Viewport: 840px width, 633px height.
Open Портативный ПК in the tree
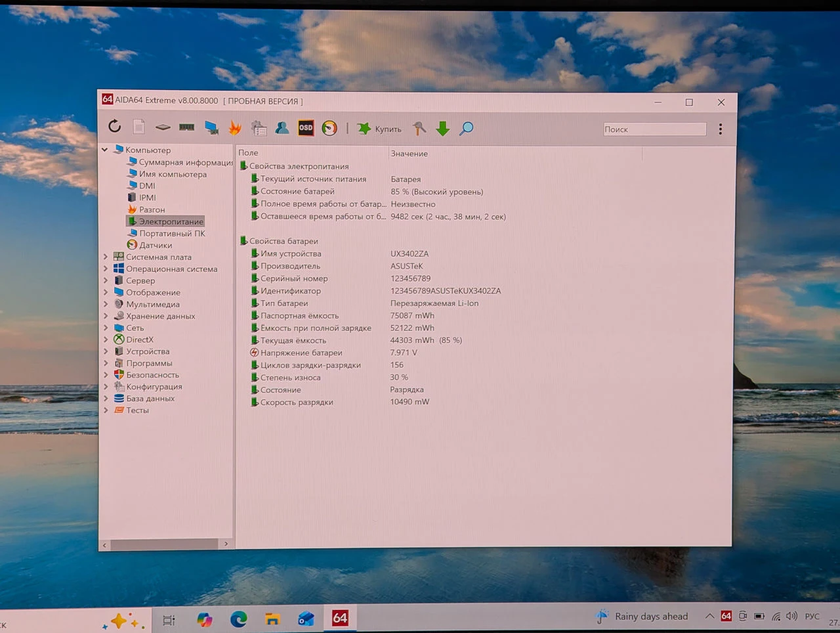[x=166, y=233]
